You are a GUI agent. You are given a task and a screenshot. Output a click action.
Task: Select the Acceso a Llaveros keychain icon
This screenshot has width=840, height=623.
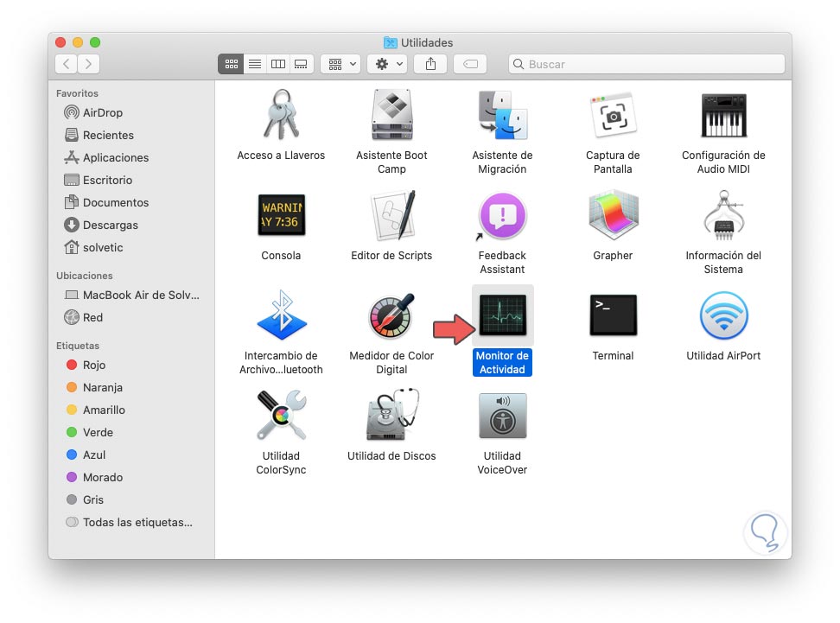(x=281, y=114)
